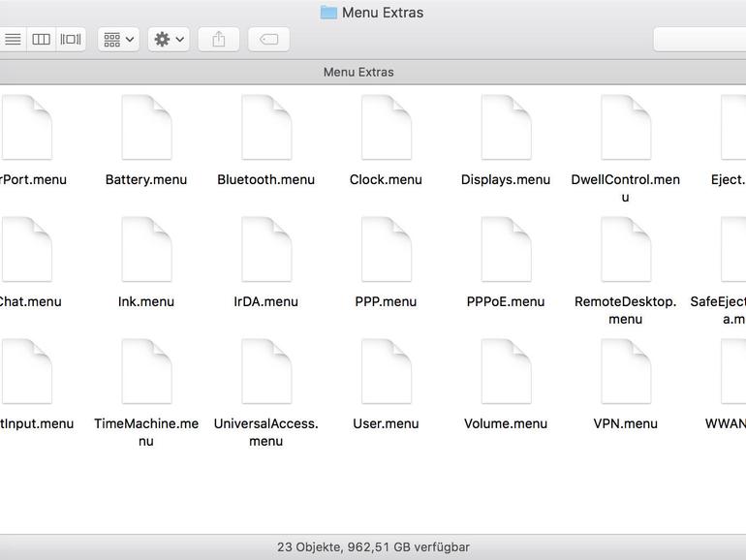
Task: Select the Ink.menu file icon
Action: [146, 249]
